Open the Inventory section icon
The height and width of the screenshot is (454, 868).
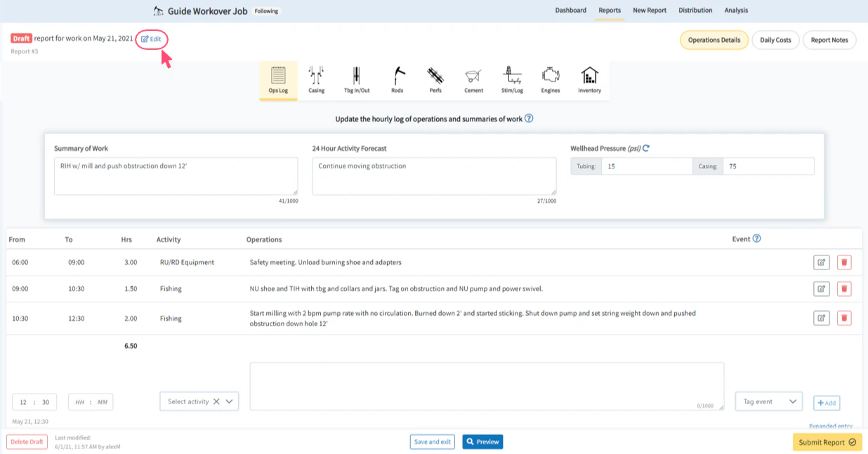[589, 81]
